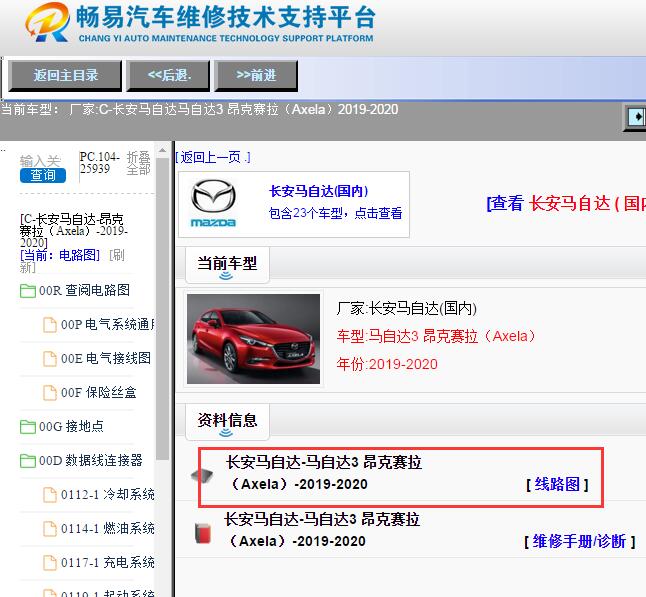Image resolution: width=646 pixels, height=597 pixels.
Task: Select tree item 00F 保险丝盒
Action: 98,393
